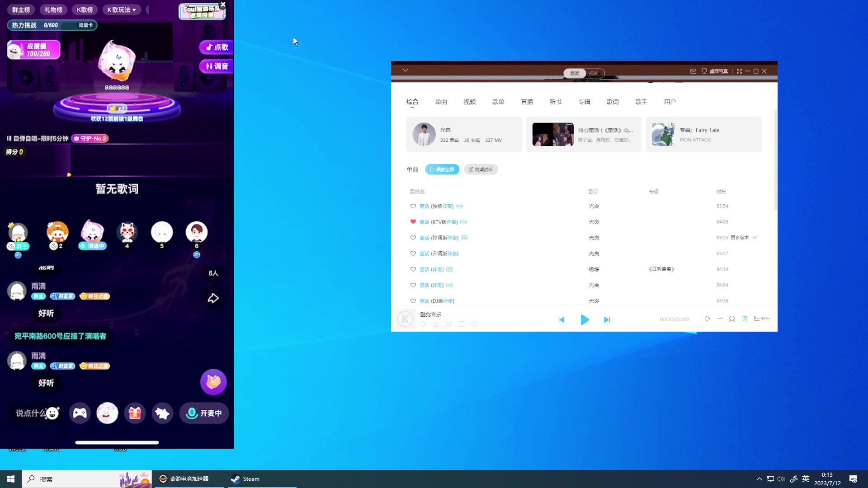The width and height of the screenshot is (868, 488).
Task: Click the 点歌 (song request) icon
Action: [216, 47]
